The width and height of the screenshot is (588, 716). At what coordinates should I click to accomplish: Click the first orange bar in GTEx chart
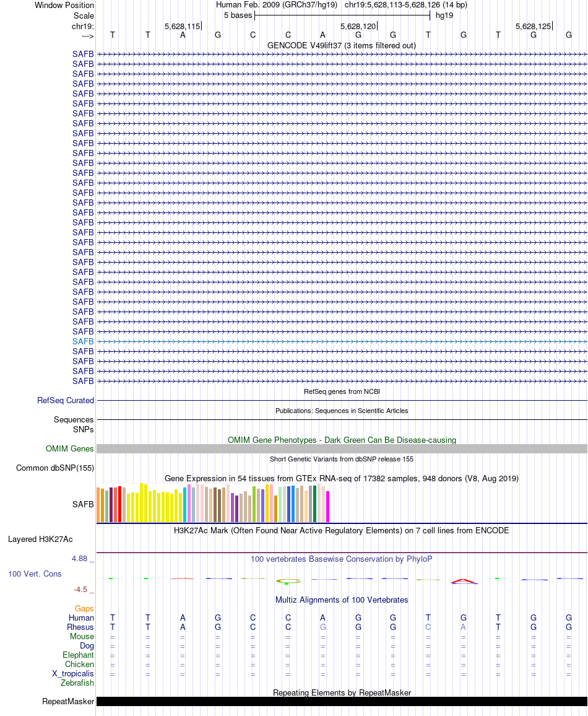pyautogui.click(x=98, y=505)
